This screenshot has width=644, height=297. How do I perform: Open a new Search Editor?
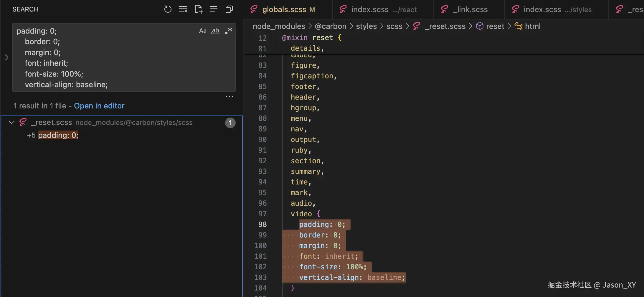pyautogui.click(x=198, y=9)
